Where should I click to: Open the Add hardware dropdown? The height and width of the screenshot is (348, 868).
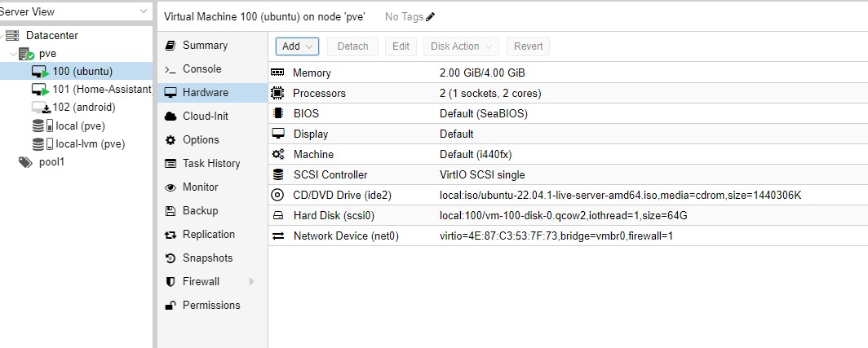click(297, 46)
